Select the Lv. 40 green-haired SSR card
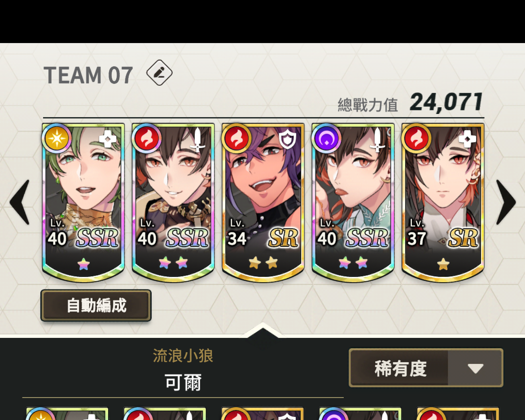This screenshot has width=525, height=420. point(83,203)
